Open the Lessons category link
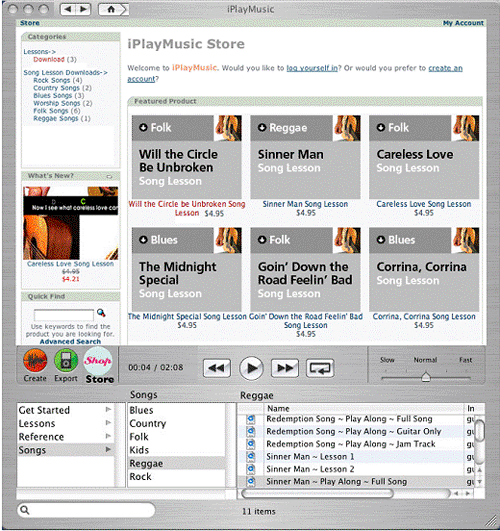Image resolution: width=500 pixels, height=531 pixels. click(x=40, y=52)
